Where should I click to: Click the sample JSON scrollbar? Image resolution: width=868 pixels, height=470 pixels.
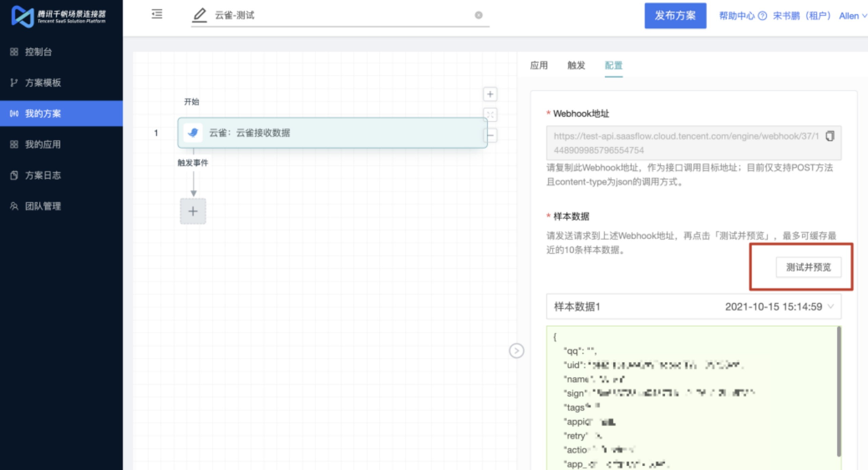coord(839,391)
